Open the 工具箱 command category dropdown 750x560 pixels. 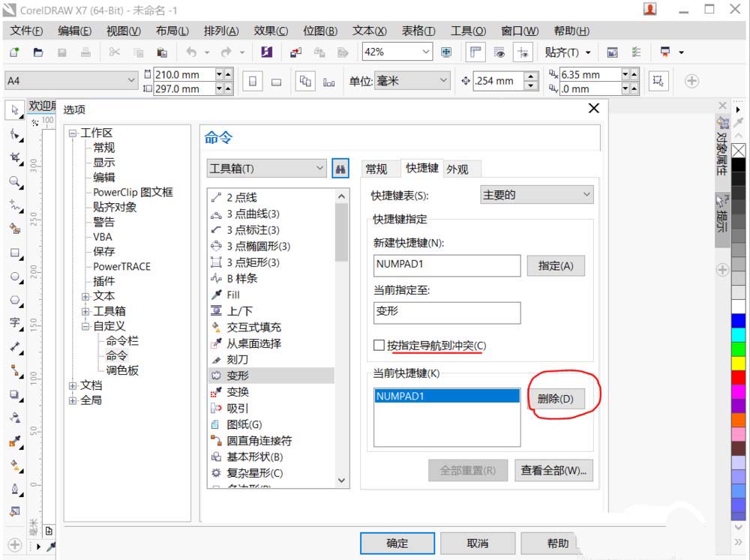point(267,169)
